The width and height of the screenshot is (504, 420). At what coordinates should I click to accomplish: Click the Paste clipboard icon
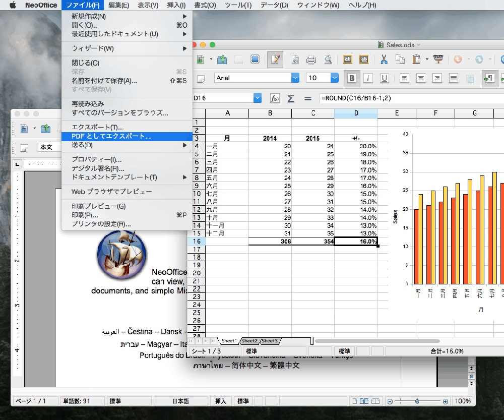coord(416,59)
